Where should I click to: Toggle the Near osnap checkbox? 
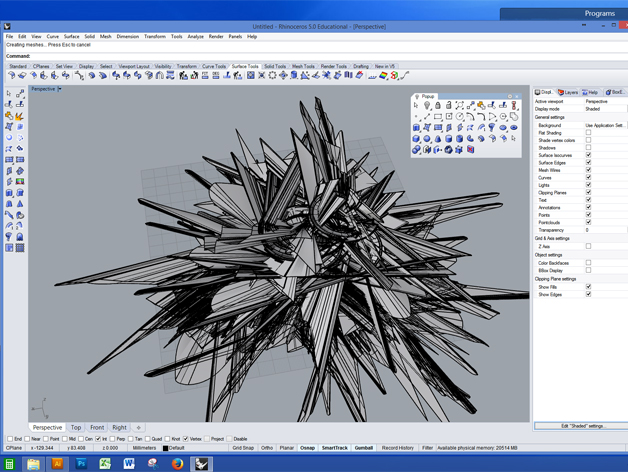pyautogui.click(x=28, y=439)
